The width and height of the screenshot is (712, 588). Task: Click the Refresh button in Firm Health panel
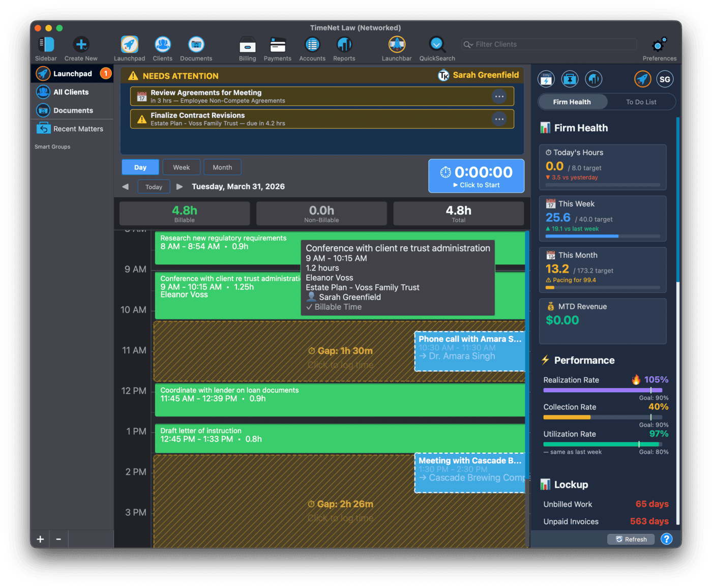631,539
